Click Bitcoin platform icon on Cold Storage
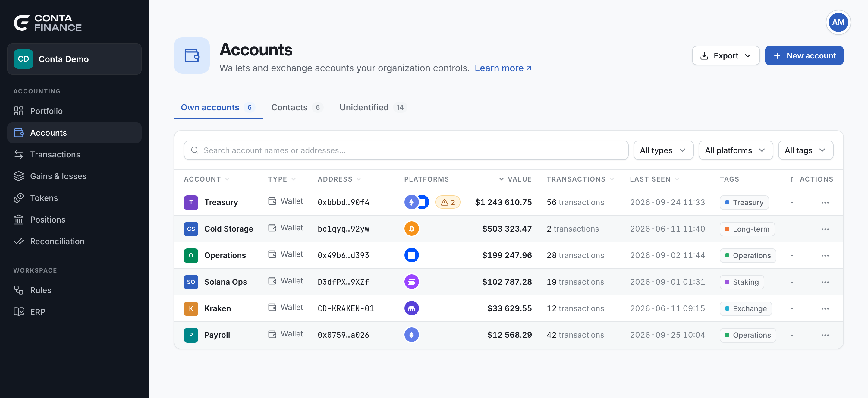This screenshot has width=868, height=398. (411, 229)
